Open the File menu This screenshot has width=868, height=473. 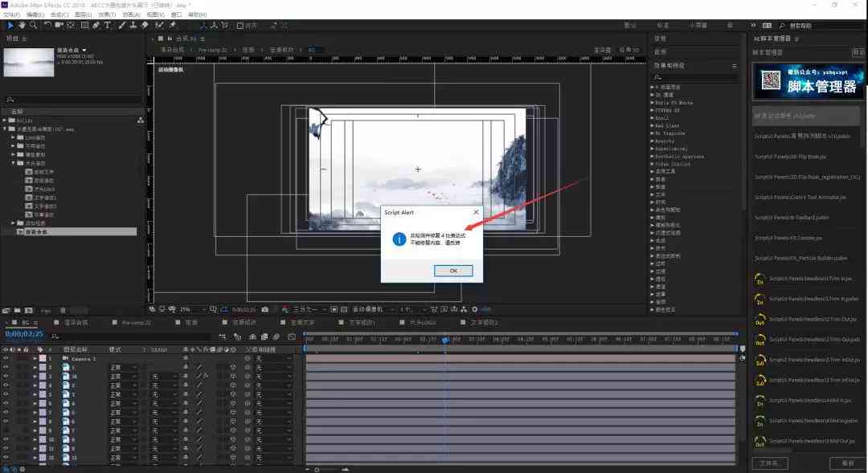point(11,14)
